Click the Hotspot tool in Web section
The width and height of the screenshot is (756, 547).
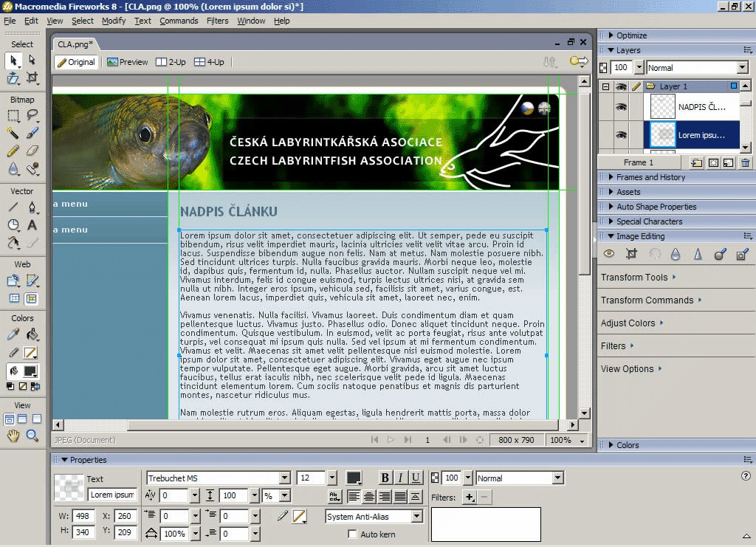click(13, 281)
